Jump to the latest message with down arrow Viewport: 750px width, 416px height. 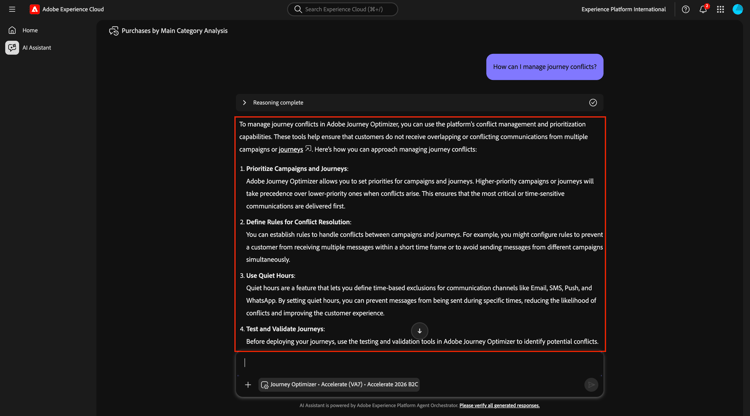pos(419,331)
